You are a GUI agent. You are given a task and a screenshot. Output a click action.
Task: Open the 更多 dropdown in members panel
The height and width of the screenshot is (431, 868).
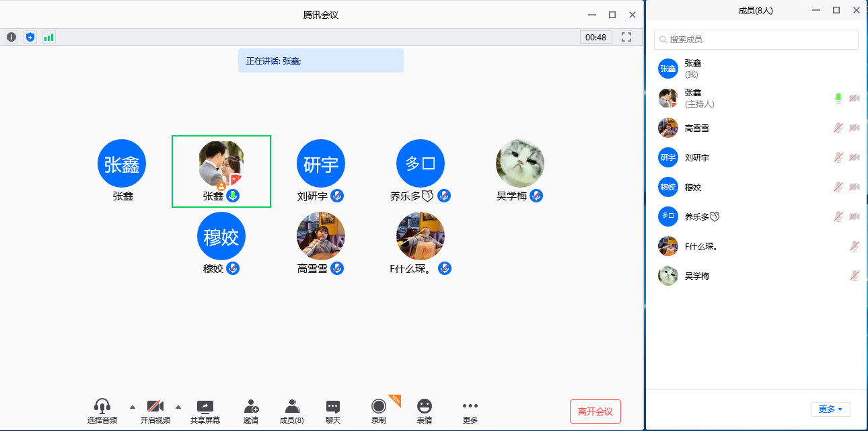[x=830, y=409]
